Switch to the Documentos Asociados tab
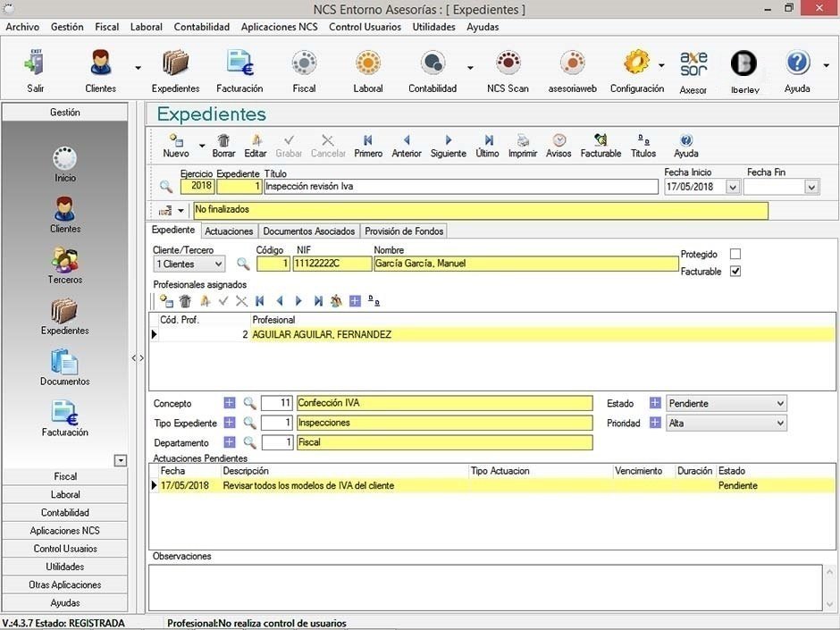 click(x=308, y=231)
